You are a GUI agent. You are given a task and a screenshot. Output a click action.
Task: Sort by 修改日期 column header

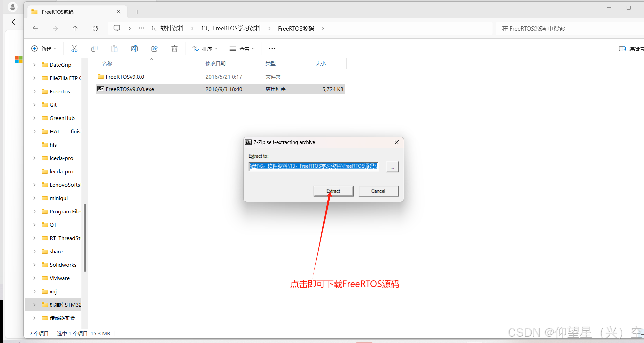click(216, 63)
